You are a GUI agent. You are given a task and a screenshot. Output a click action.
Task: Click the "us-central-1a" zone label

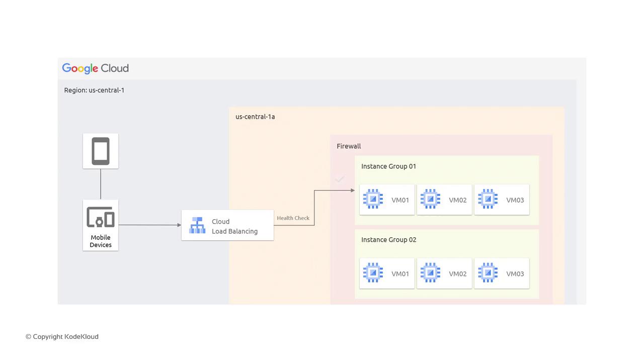pos(255,117)
